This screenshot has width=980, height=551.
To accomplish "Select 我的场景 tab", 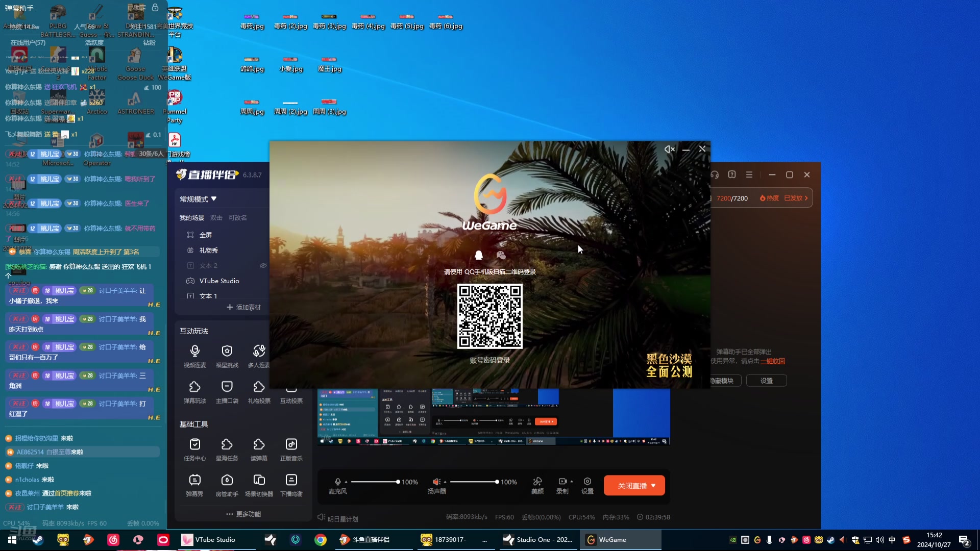I will tap(191, 218).
